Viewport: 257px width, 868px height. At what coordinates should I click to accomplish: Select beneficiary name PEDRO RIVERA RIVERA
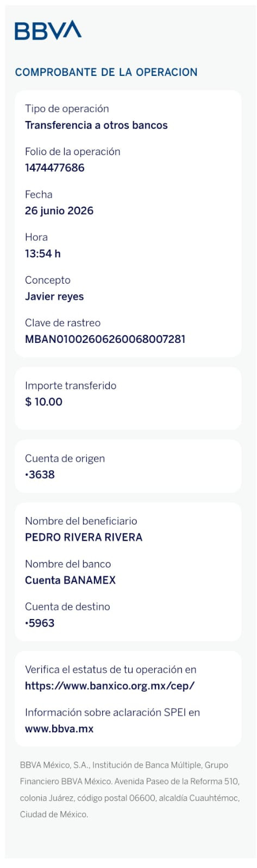click(x=84, y=537)
